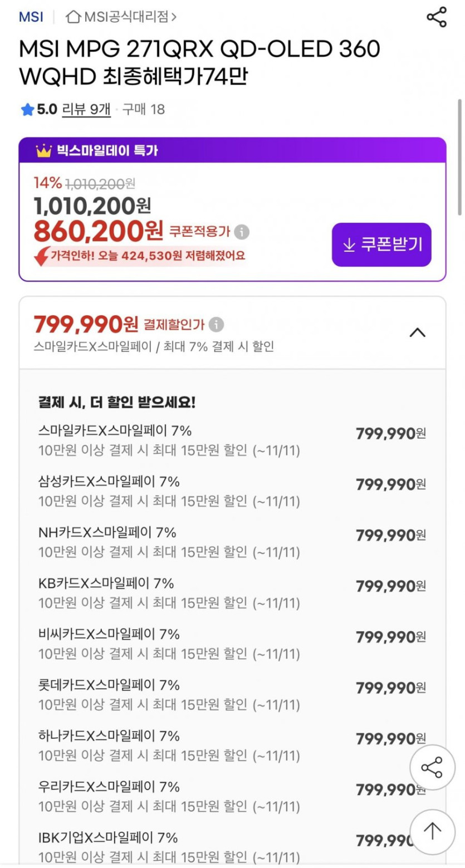Tap the home icon beside MSI공식대리점
Viewport: 465px width, 868px height.
tap(73, 17)
